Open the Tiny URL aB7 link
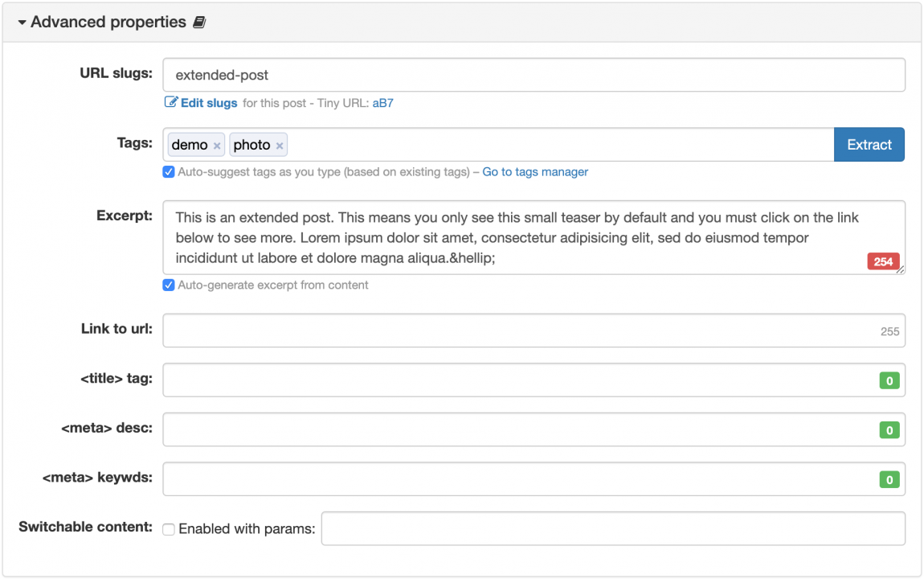 pyautogui.click(x=382, y=103)
